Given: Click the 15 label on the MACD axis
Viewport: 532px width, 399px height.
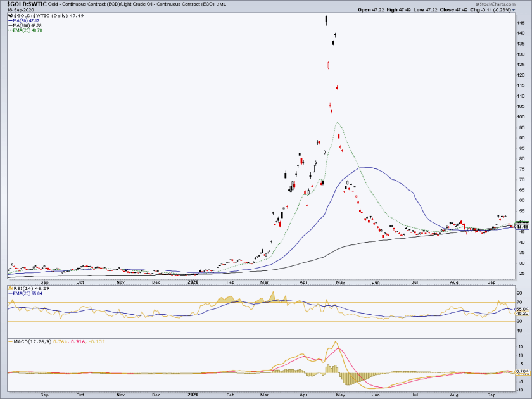Looking at the screenshot, I should [521, 347].
